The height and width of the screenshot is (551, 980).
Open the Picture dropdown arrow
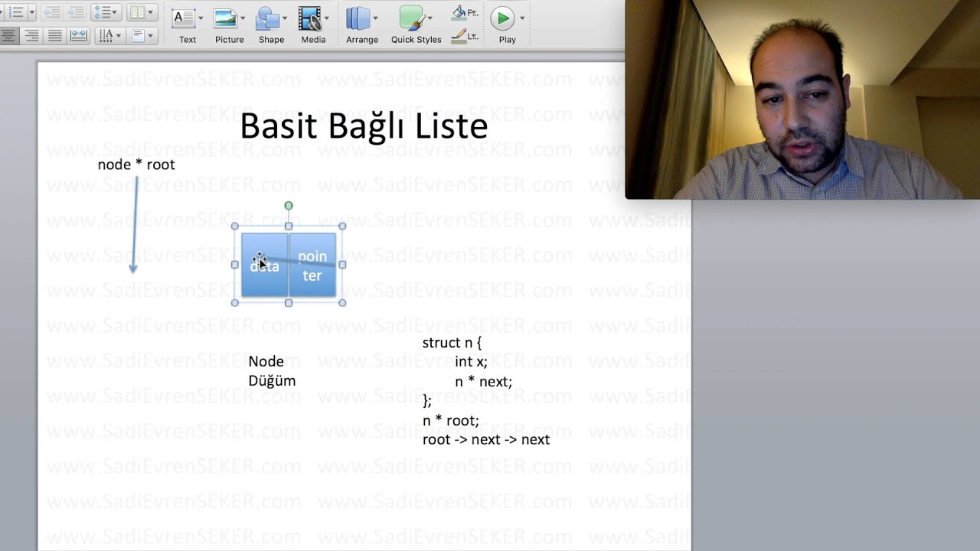click(243, 18)
